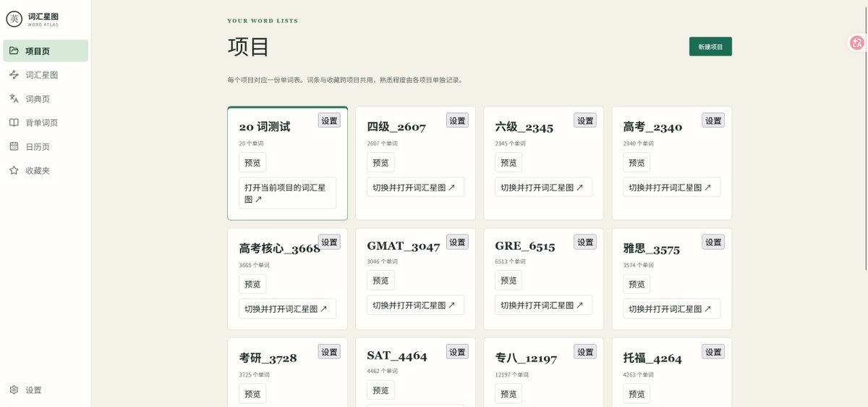
Task: Switch to 背单词页 in sidebar
Action: point(46,122)
